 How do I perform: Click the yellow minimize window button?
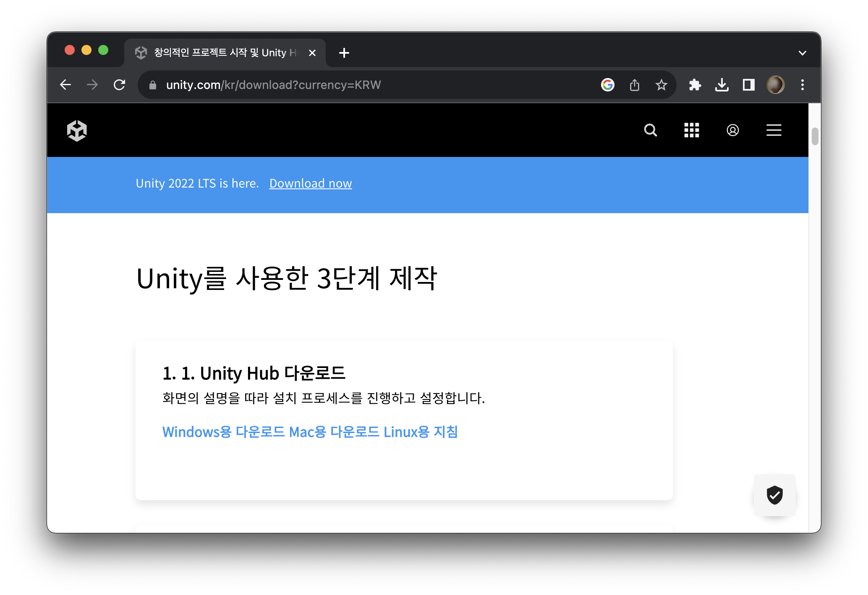click(x=86, y=50)
